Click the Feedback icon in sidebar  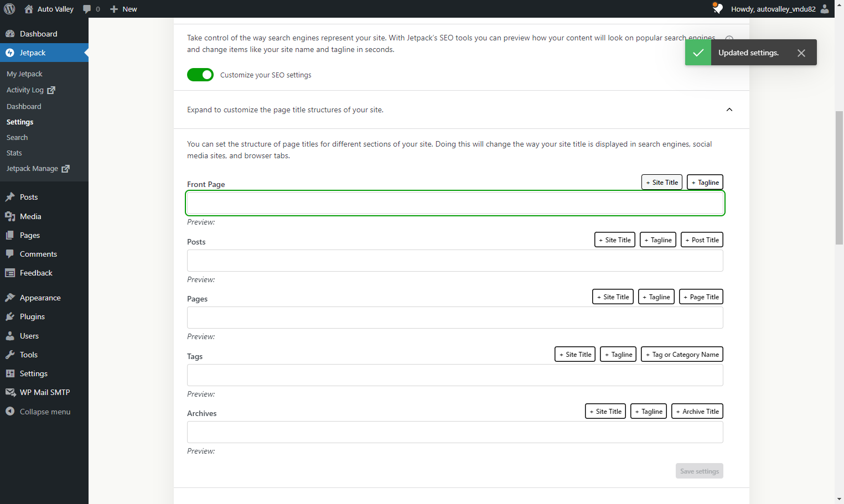coord(10,273)
